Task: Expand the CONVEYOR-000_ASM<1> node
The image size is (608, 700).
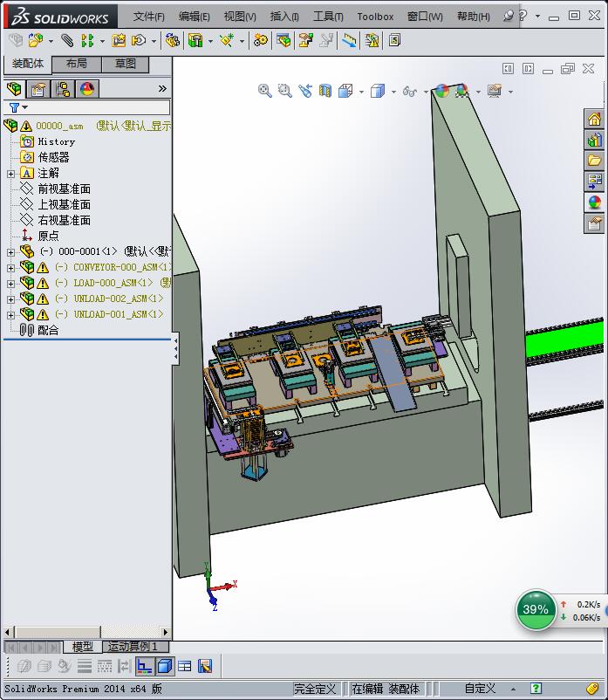Action: pos(10,268)
